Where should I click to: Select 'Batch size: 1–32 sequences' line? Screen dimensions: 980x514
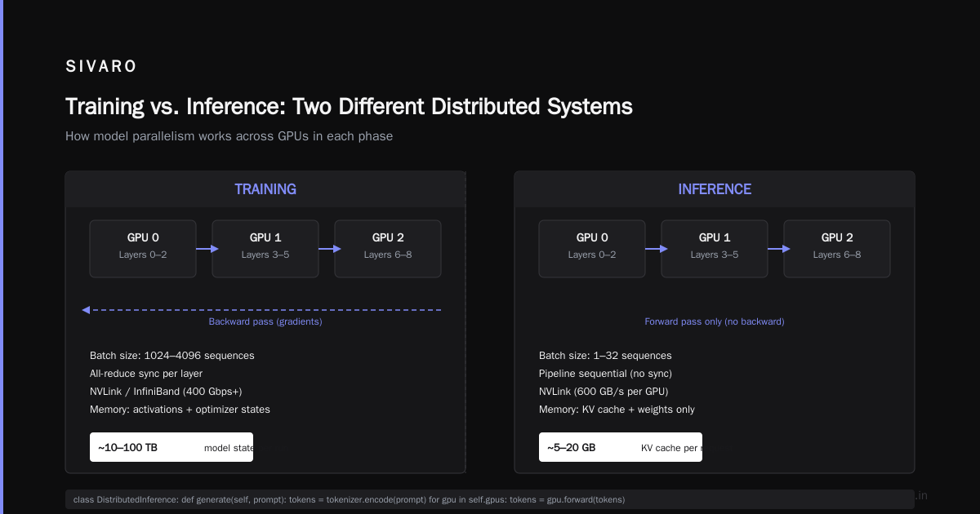click(x=605, y=356)
